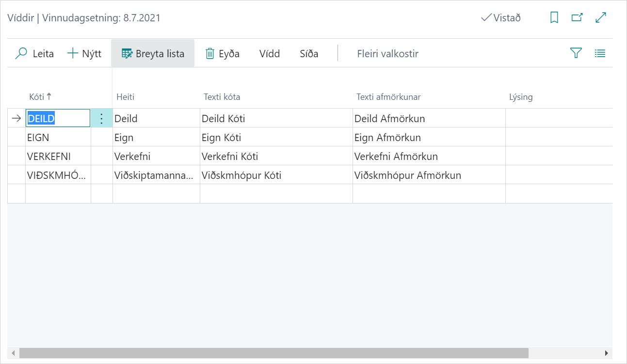Open the Vídd menu
Viewport: 627px width, 364px height.
pos(270,53)
